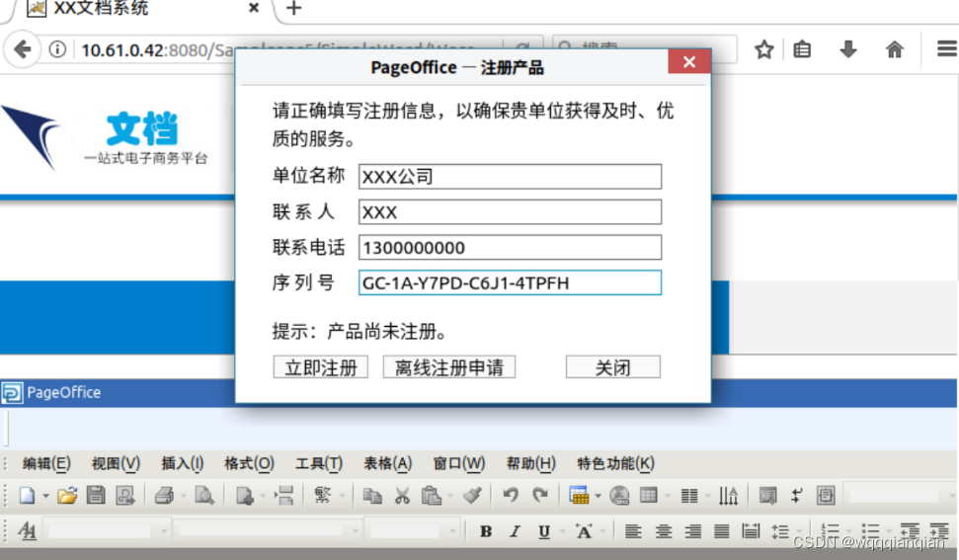Open the 表格(A) menu
The width and height of the screenshot is (959, 560).
point(388,463)
